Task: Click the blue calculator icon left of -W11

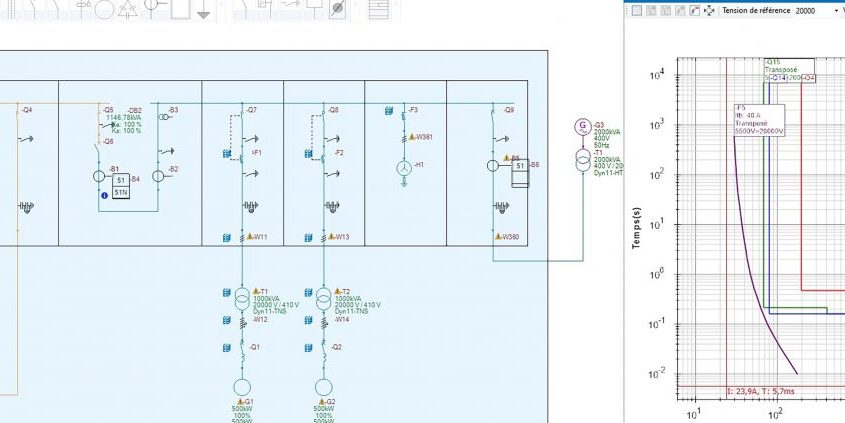Action: (227, 238)
